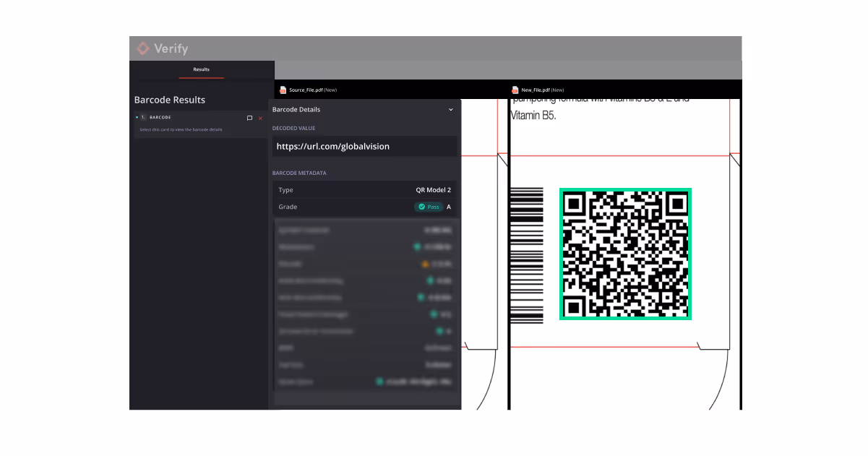The width and height of the screenshot is (868, 456).
Task: Click the Source_File.pdf icon
Action: [x=283, y=90]
